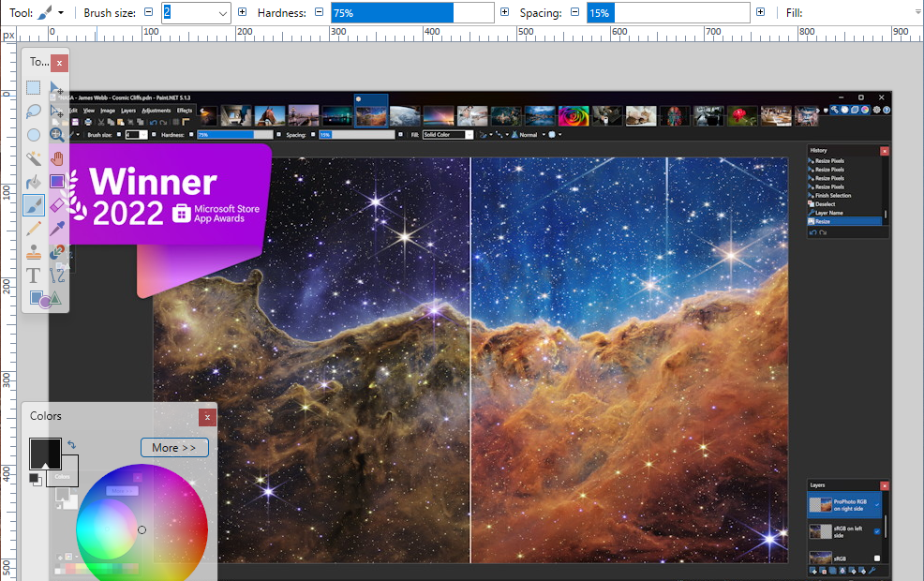Select the Zoom magnifier tool
Image resolution: width=924 pixels, height=581 pixels.
tap(56, 135)
